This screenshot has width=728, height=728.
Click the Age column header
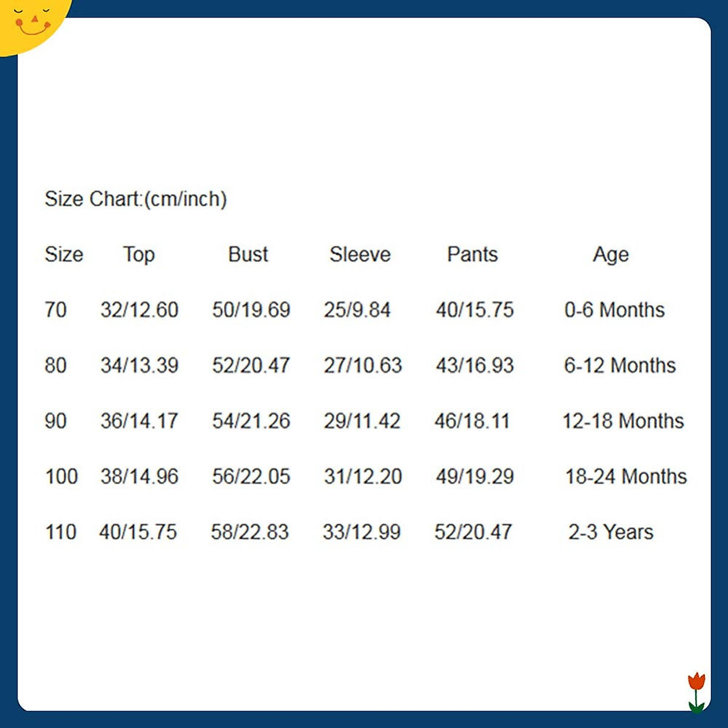click(x=610, y=254)
